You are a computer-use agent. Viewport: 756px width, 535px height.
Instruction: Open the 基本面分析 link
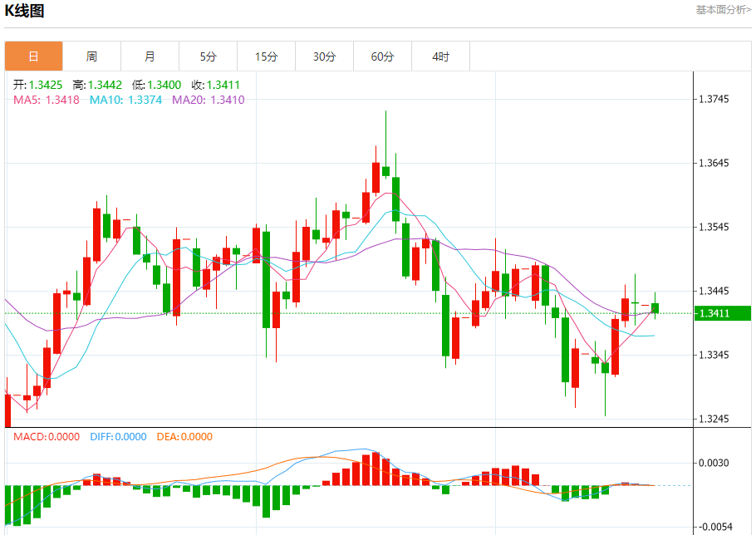(724, 10)
